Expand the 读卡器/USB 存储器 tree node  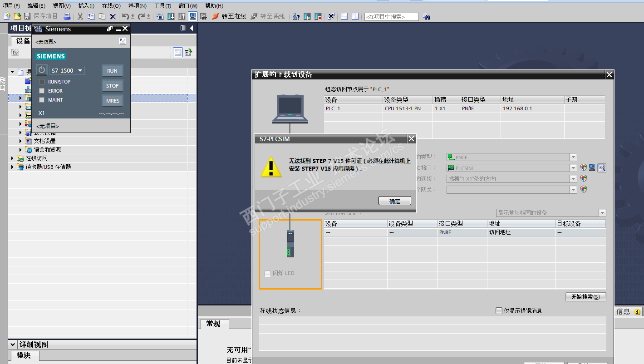pos(12,167)
